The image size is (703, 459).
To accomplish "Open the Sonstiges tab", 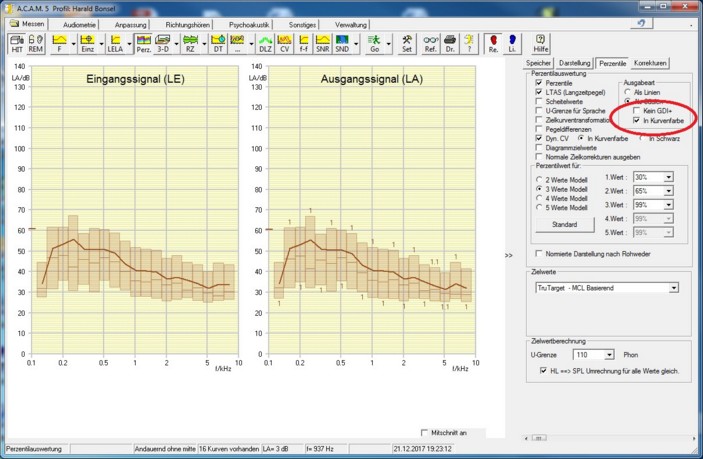I will point(302,25).
